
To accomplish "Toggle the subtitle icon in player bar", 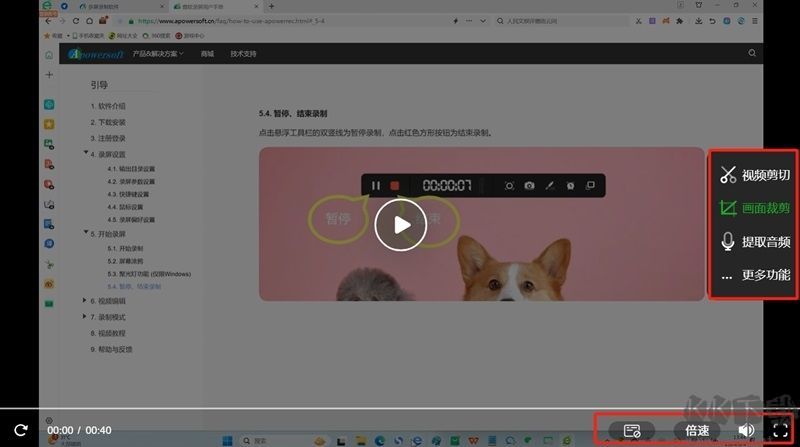I will pos(632,431).
